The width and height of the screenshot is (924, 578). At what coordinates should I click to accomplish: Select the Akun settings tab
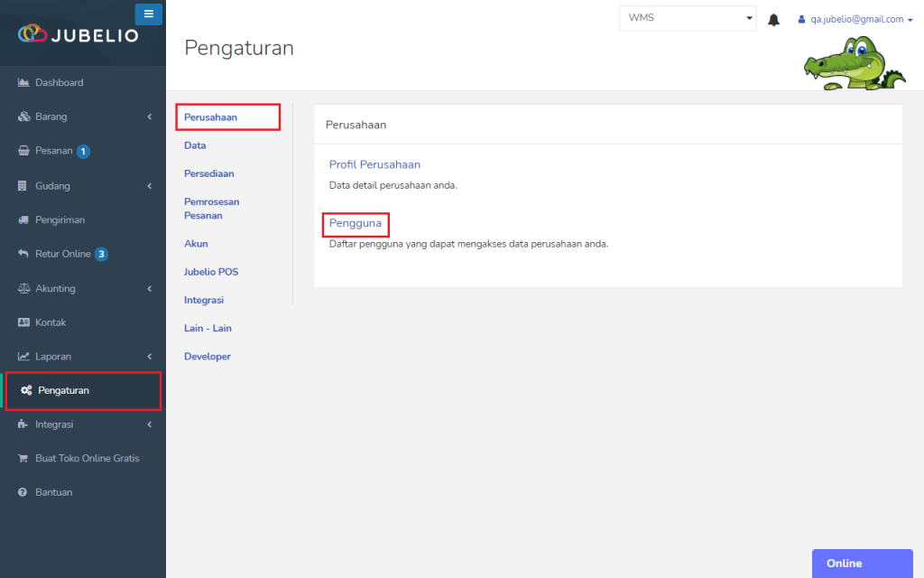click(196, 244)
